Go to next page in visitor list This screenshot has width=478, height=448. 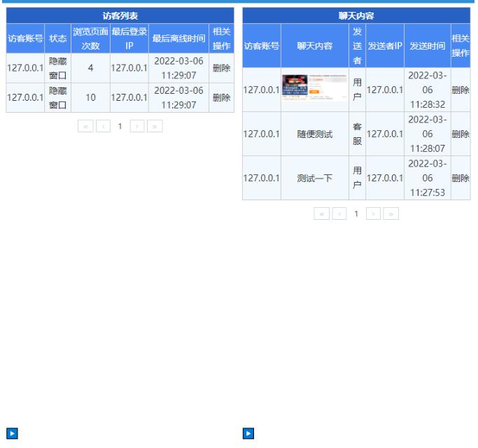(x=137, y=127)
